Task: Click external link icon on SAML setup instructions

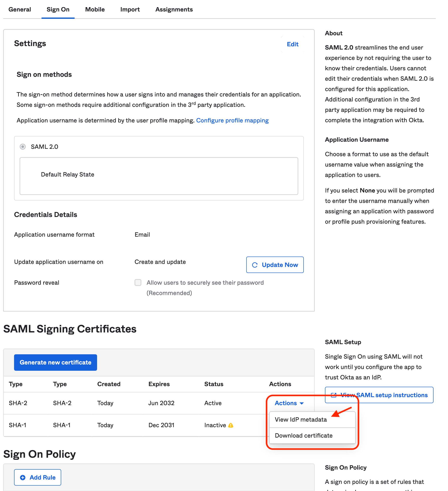Action: tap(334, 395)
